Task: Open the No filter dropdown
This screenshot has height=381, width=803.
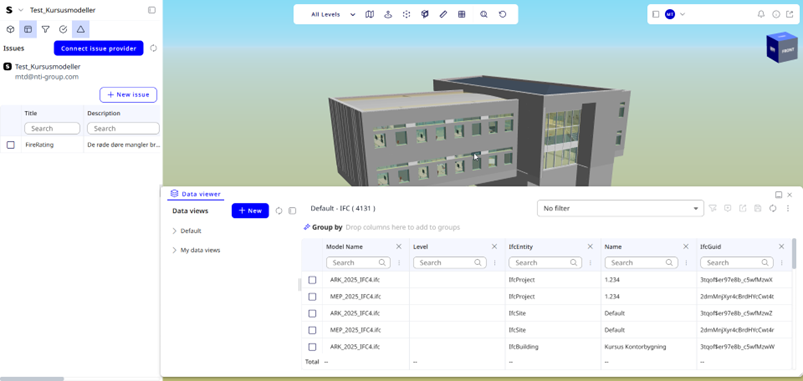Action: click(x=620, y=208)
